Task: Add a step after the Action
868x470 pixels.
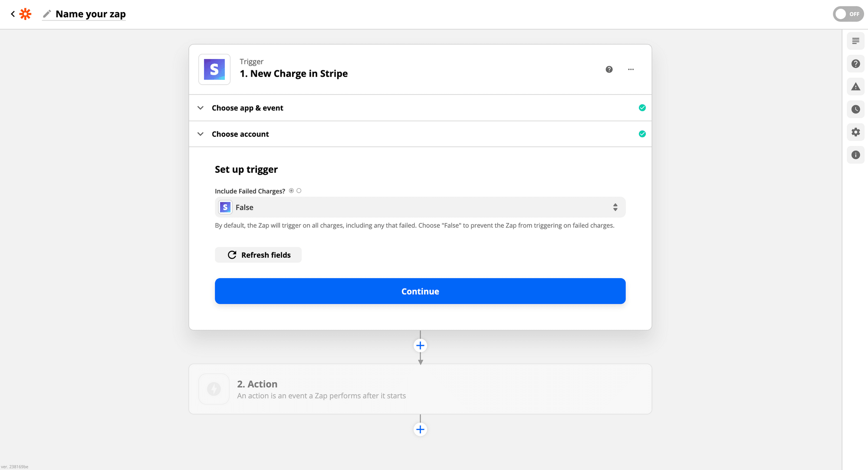Action: pos(420,429)
